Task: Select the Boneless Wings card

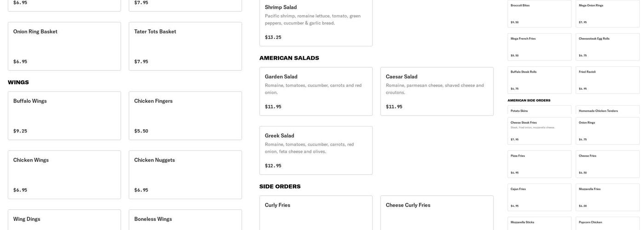Action: click(x=185, y=220)
